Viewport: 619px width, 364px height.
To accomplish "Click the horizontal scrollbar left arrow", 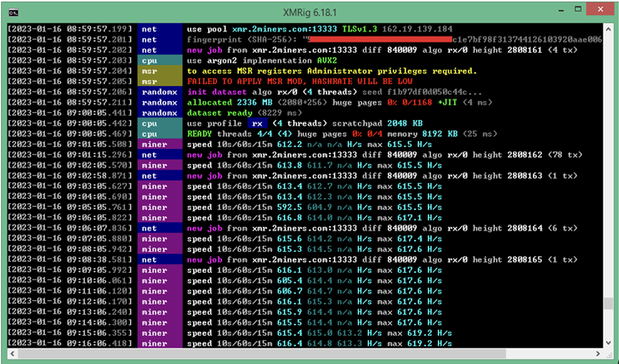I will [12, 353].
